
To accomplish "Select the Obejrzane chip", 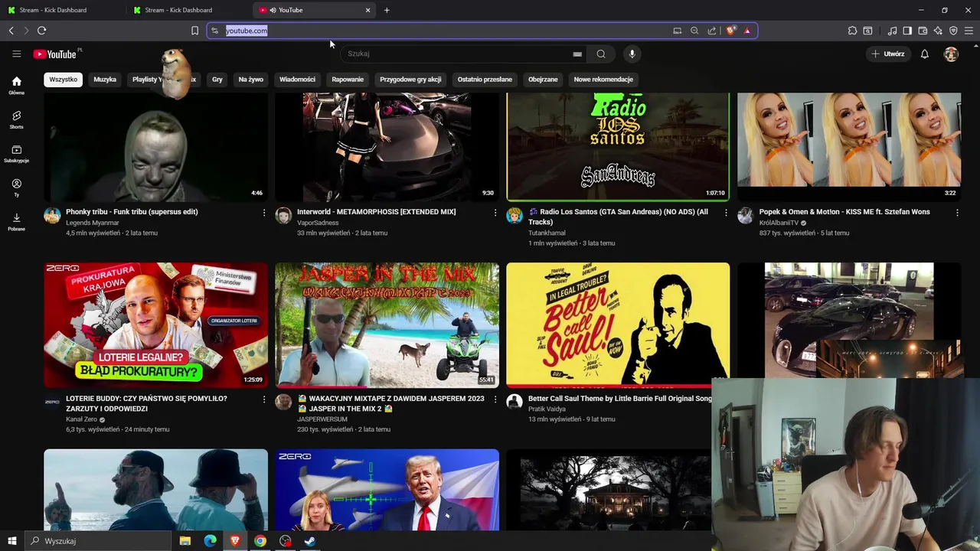I will (x=543, y=80).
